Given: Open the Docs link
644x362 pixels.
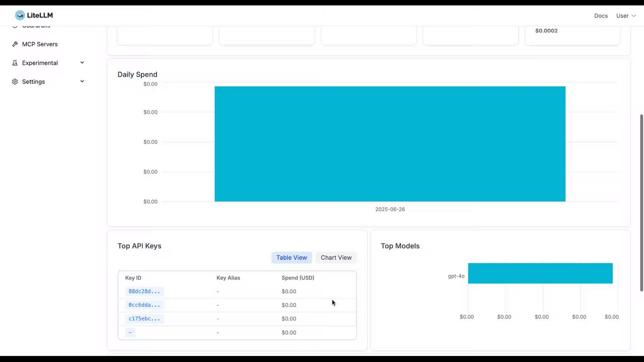Looking at the screenshot, I should 601,16.
